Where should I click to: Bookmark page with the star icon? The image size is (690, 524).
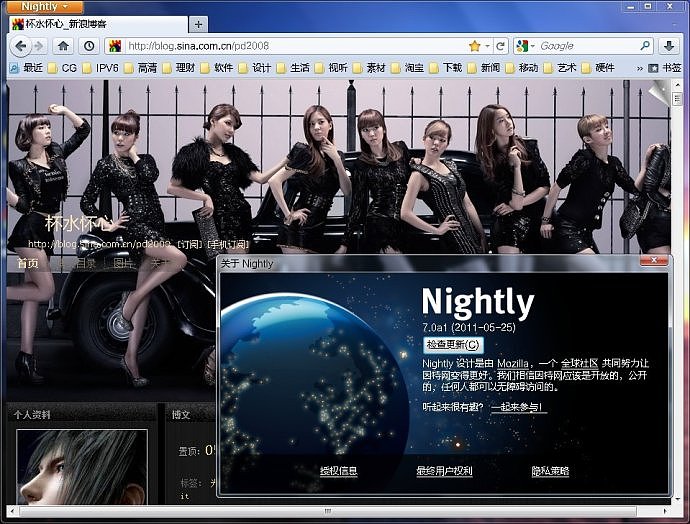click(x=474, y=46)
